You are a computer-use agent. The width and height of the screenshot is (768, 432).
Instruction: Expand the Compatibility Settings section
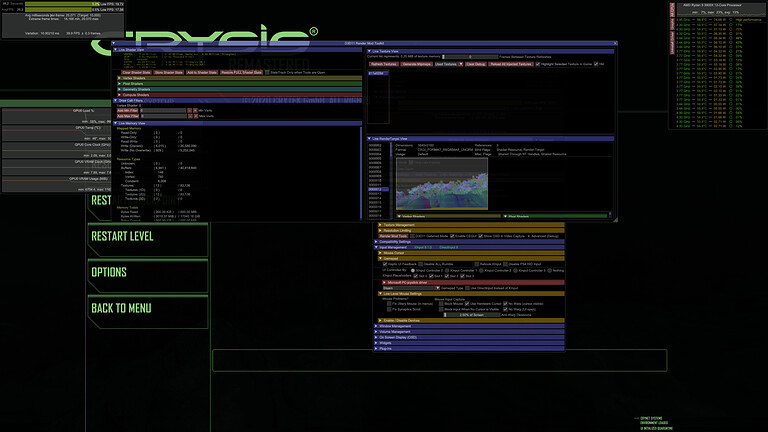click(469, 241)
